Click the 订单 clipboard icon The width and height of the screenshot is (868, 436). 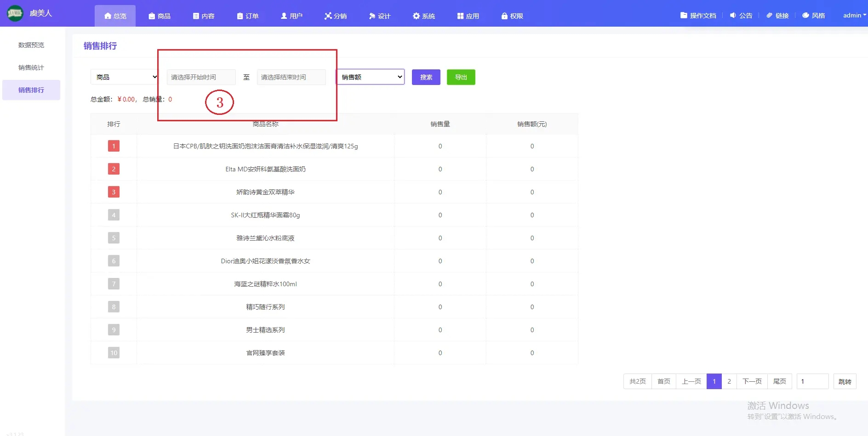(x=240, y=16)
